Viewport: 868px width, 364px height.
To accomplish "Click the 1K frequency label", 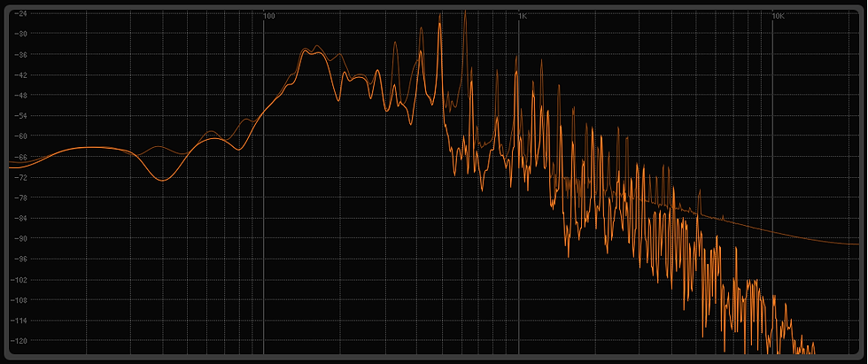I will pyautogui.click(x=523, y=16).
